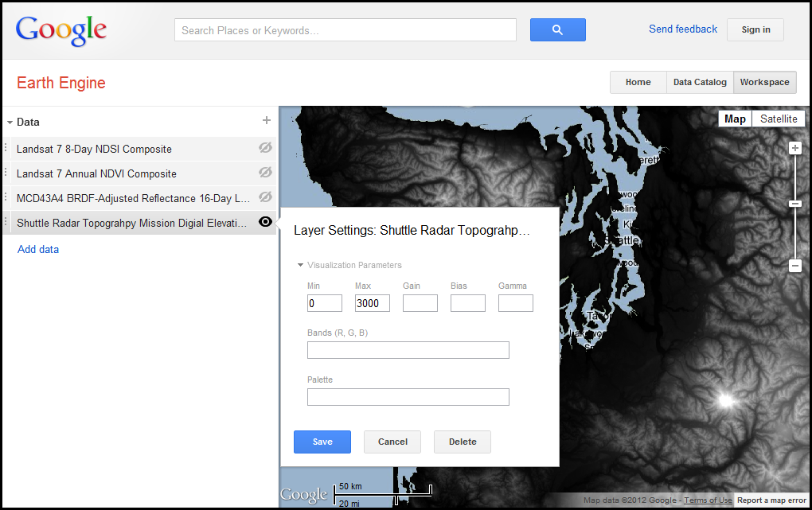Click drag handle of Landsat 7 NDSI layer
This screenshot has height=510, width=812.
6,149
